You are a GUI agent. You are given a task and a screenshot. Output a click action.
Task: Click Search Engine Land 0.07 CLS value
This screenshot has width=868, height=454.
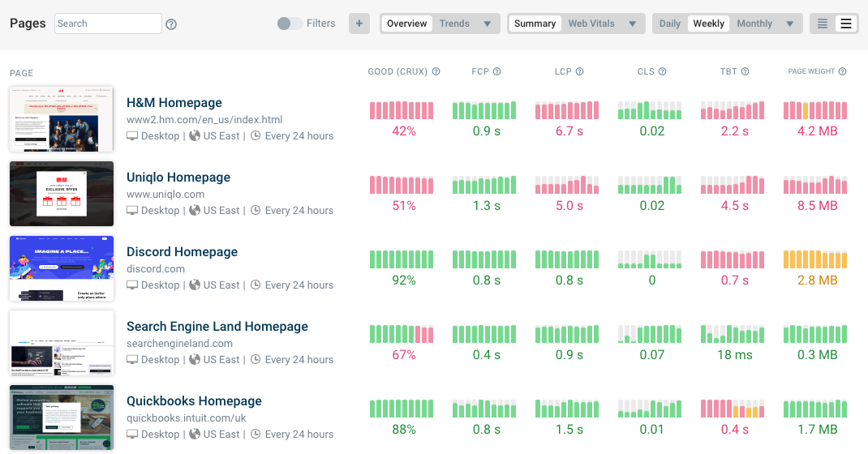pyautogui.click(x=651, y=355)
